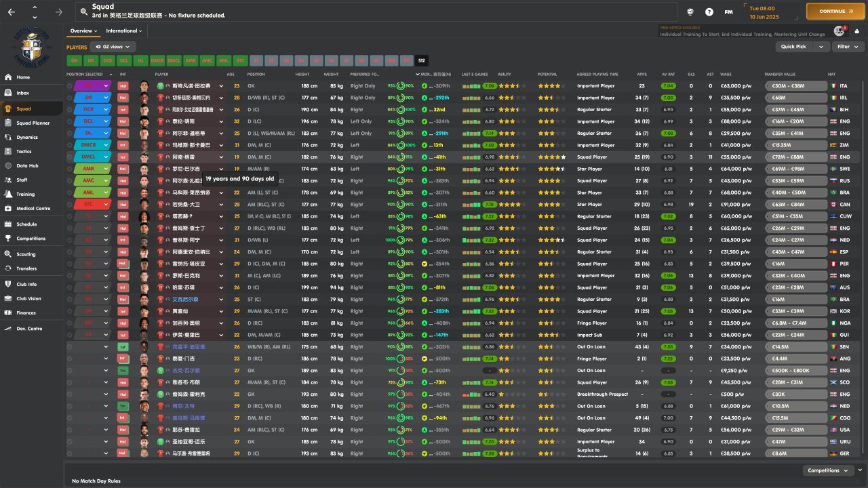Open the Filter dropdown

(x=847, y=47)
